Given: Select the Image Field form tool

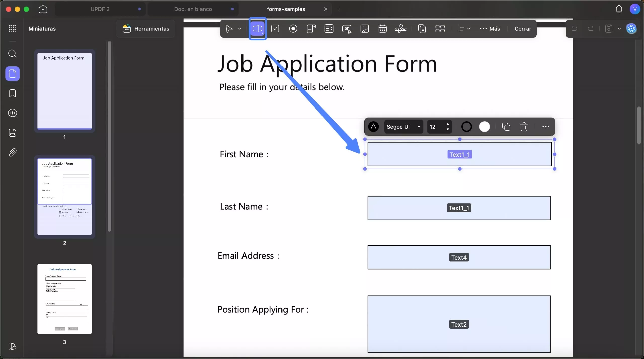Looking at the screenshot, I should (x=365, y=29).
